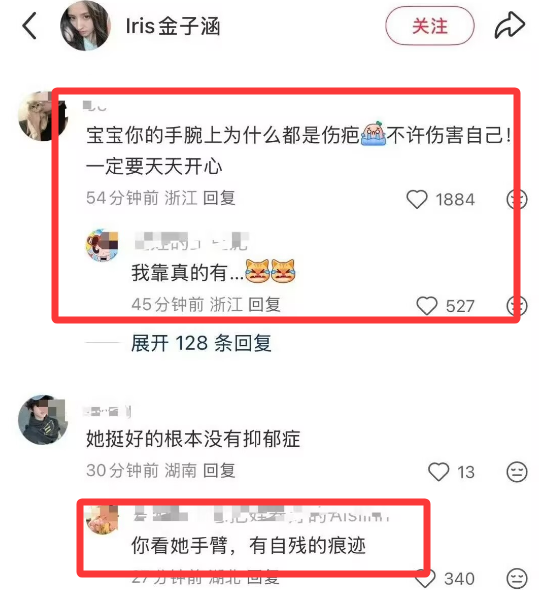This screenshot has height=590, width=539.
Task: Like the comment with 13 likes
Action: (x=439, y=471)
